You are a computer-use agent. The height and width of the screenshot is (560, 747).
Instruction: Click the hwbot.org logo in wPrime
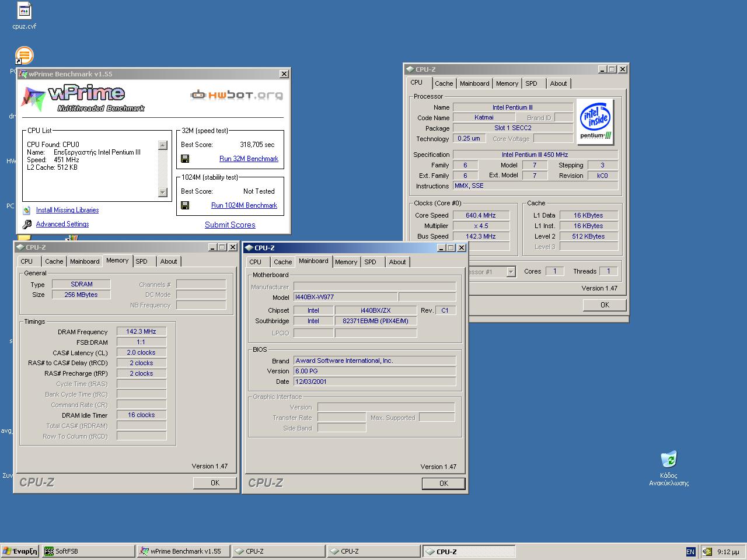point(237,94)
